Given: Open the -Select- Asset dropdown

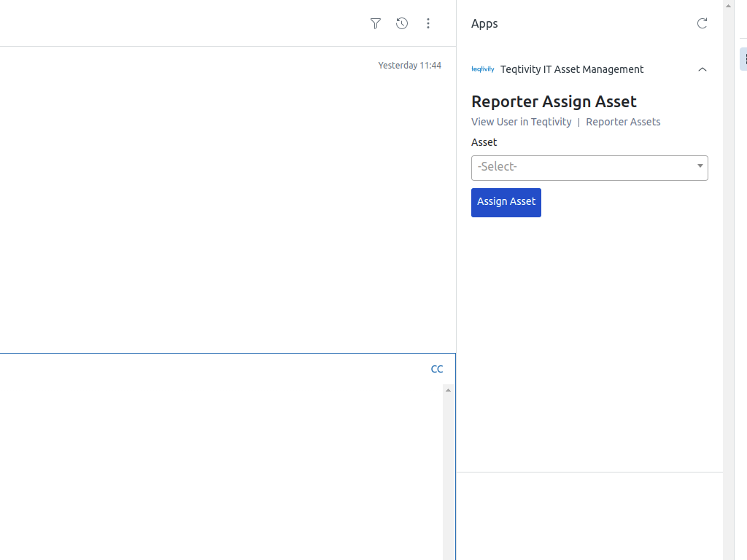Looking at the screenshot, I should (x=589, y=167).
